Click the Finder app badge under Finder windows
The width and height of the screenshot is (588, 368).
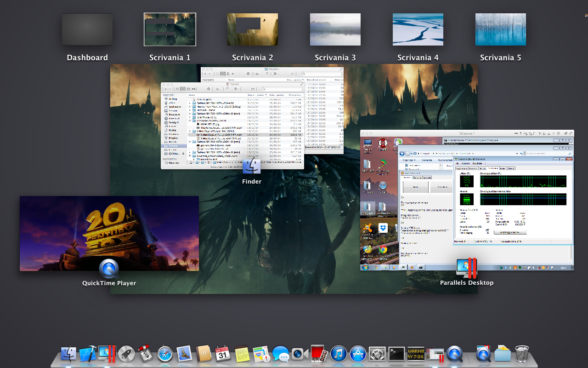[x=252, y=166]
